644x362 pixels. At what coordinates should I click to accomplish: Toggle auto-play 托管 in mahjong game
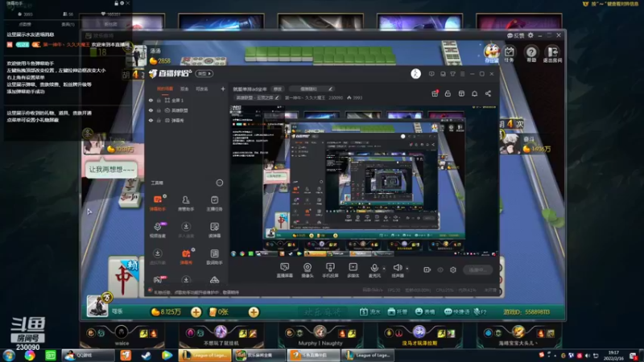pyautogui.click(x=398, y=312)
